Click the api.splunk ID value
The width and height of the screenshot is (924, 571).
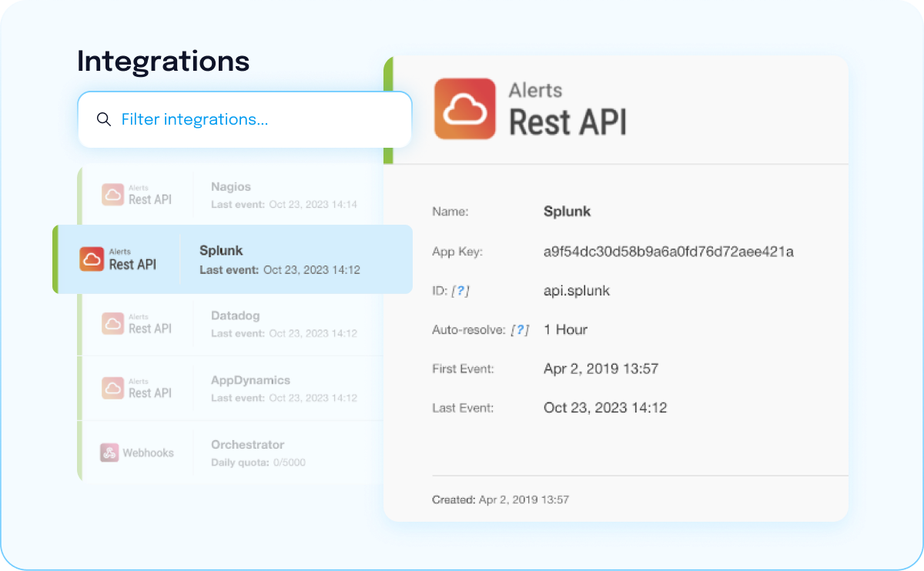576,291
